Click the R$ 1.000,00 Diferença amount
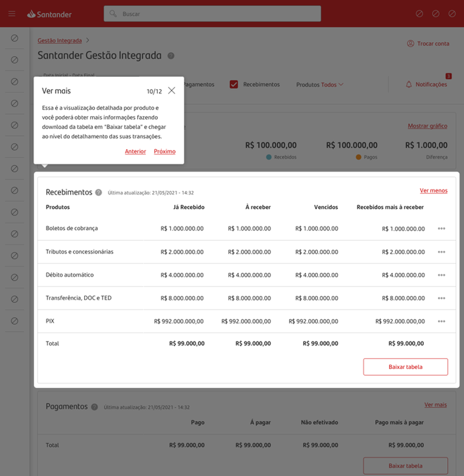Viewport: 464px width, 476px height. (x=426, y=145)
